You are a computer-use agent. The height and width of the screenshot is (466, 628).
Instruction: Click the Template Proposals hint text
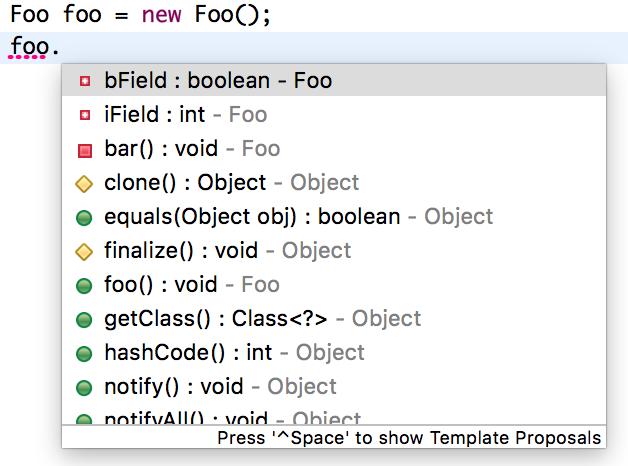(409, 438)
